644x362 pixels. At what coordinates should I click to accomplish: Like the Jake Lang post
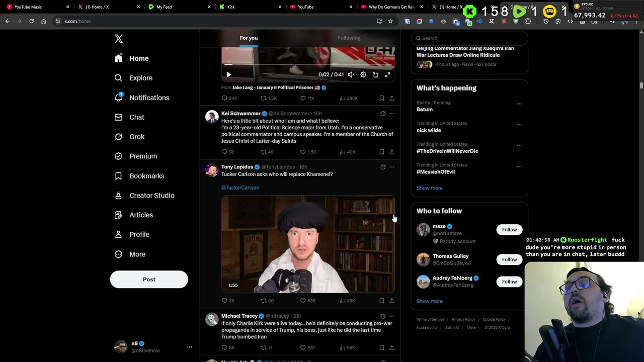307,98
